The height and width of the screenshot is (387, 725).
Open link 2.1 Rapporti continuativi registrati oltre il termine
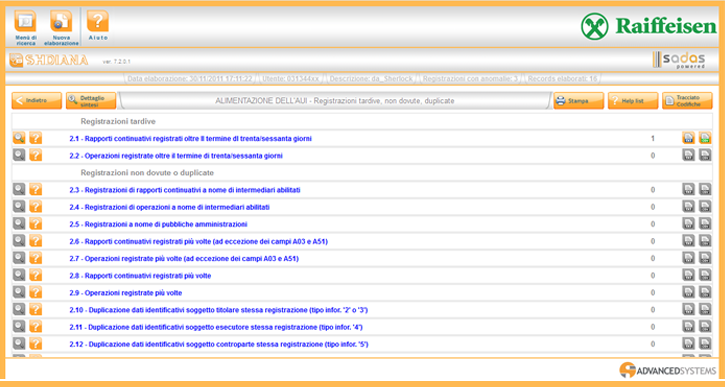point(190,139)
